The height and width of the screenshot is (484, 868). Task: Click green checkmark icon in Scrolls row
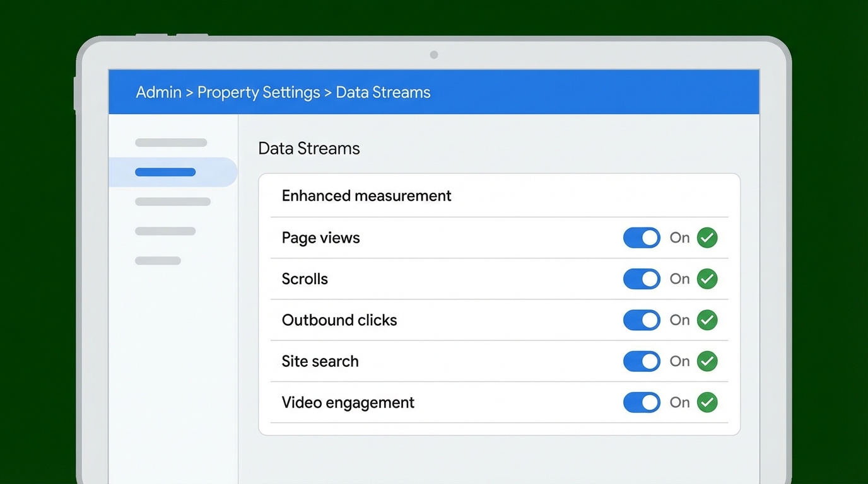(707, 279)
